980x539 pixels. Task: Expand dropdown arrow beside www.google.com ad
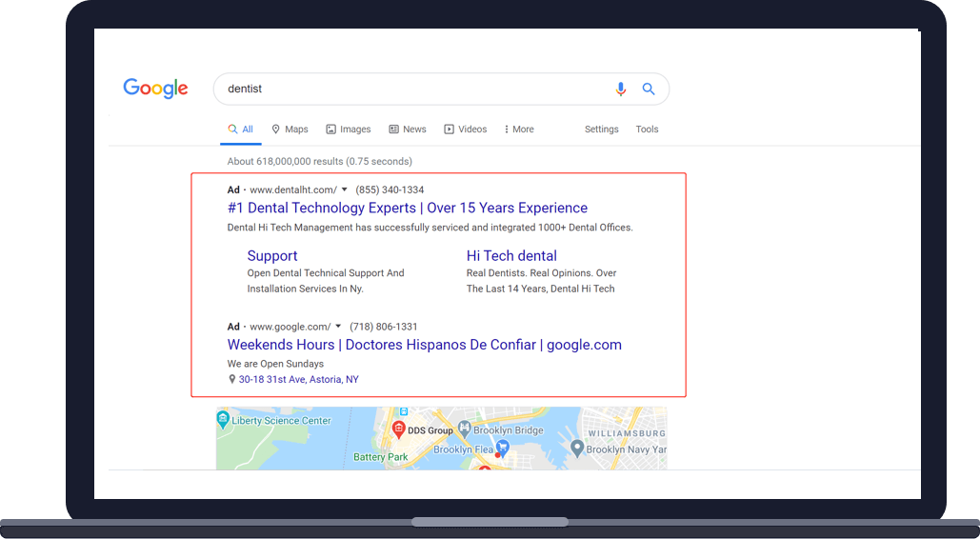click(338, 327)
